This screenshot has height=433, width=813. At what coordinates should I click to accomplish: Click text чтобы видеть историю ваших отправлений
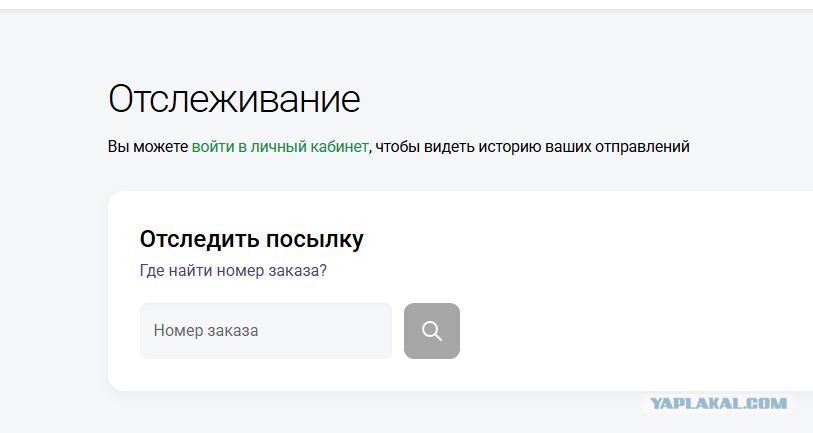pyautogui.click(x=532, y=147)
